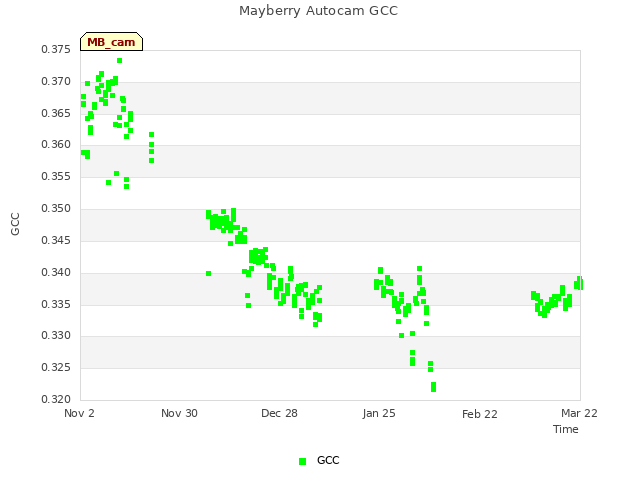640x480 pixels.
Task: Click the 0.365 y-axis value
Action: pyautogui.click(x=56, y=113)
